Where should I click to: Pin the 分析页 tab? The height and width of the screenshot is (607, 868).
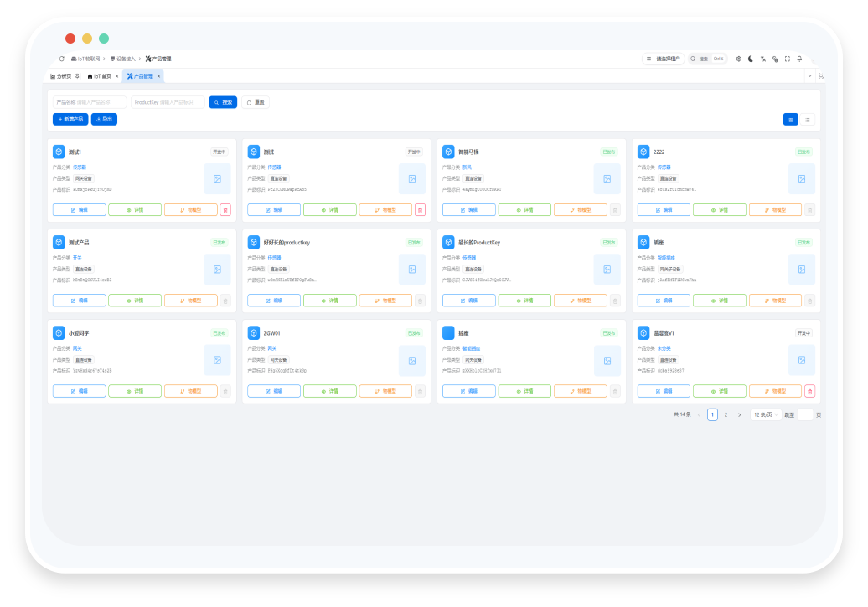tap(77, 76)
